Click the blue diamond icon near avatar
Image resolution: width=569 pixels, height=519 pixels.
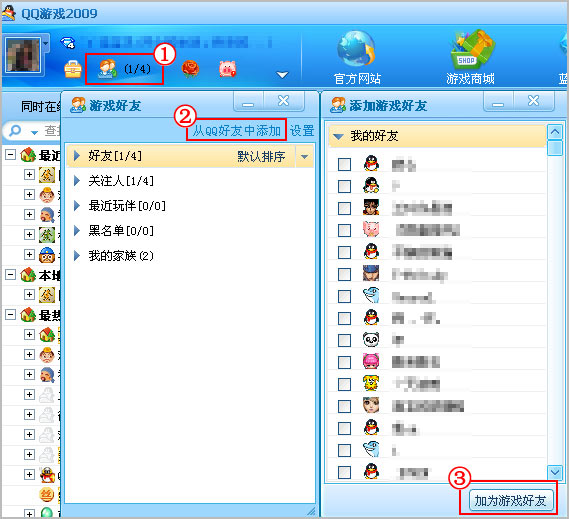coord(68,42)
